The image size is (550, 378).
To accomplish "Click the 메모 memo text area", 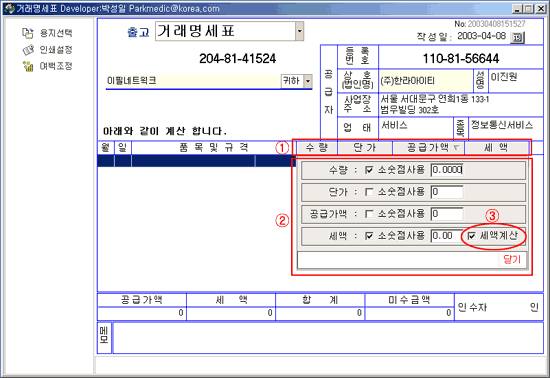I will [x=328, y=338].
